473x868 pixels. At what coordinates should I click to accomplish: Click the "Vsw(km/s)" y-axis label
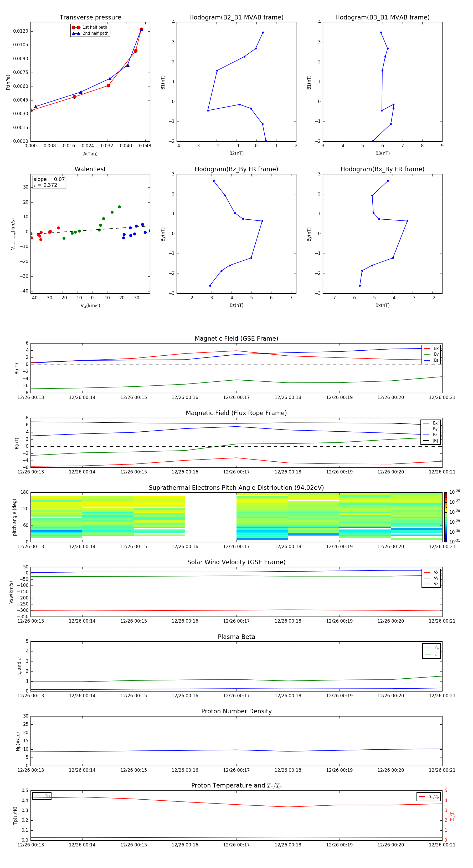tap(11, 592)
